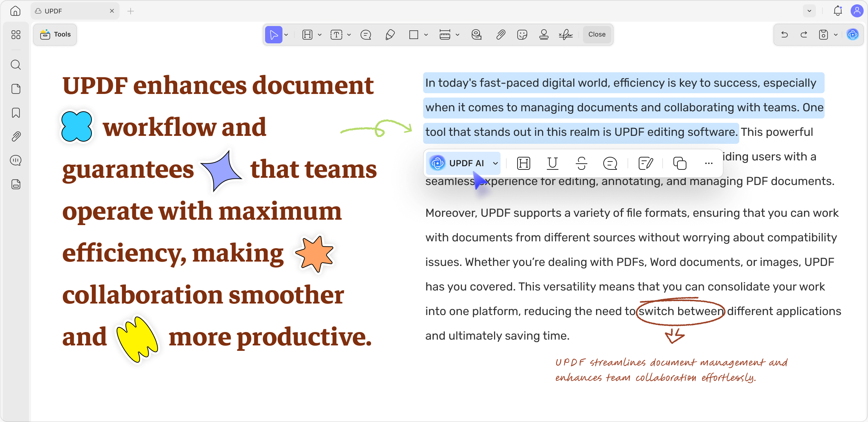
Task: Expand the highlight tool options arrow
Action: [x=320, y=35]
